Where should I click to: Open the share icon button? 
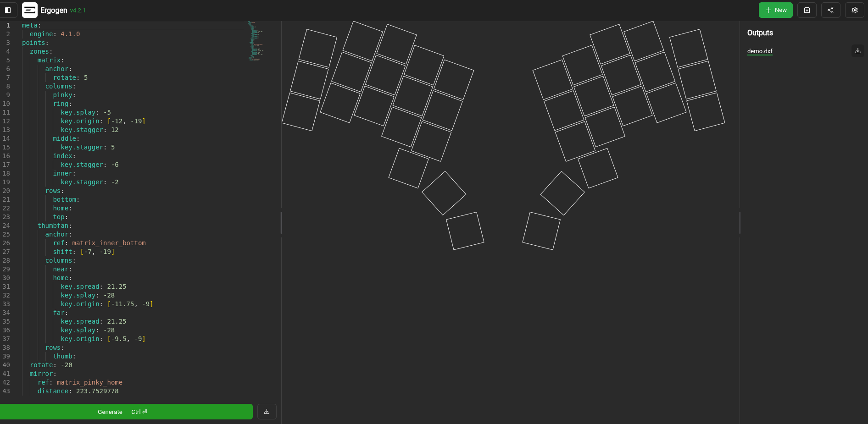tap(830, 10)
